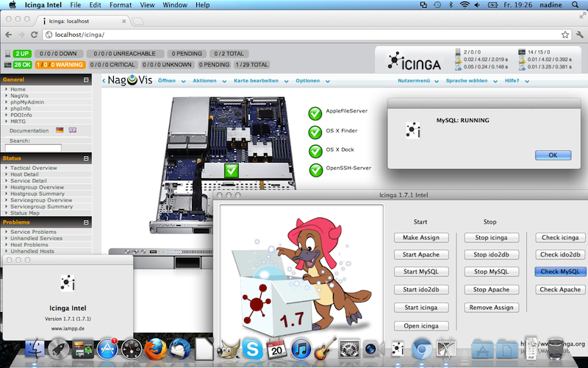The height and width of the screenshot is (368, 588).
Task: Open the Chrome wrench menu
Action: [580, 35]
